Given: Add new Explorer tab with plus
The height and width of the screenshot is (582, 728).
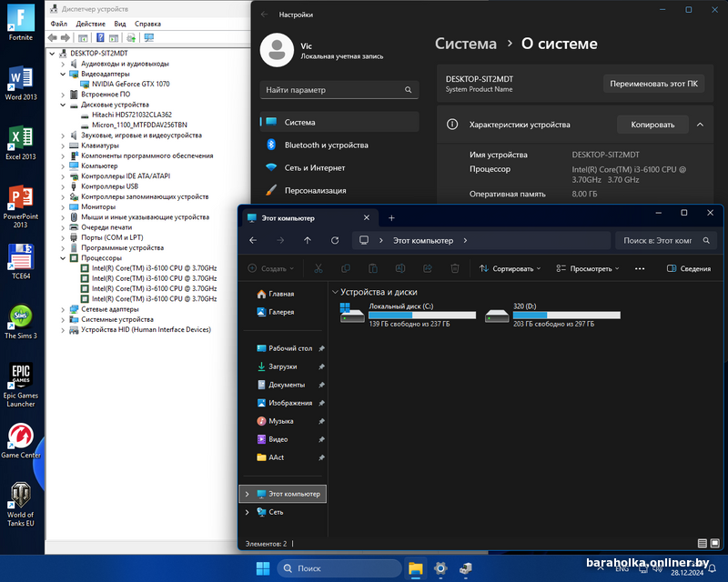Looking at the screenshot, I should pyautogui.click(x=391, y=217).
